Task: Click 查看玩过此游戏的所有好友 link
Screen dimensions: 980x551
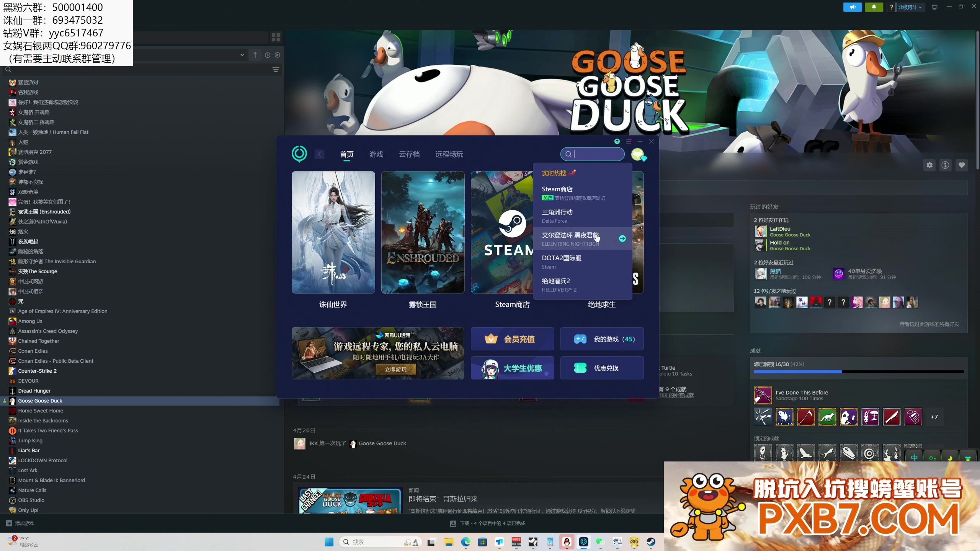Action: [929, 324]
